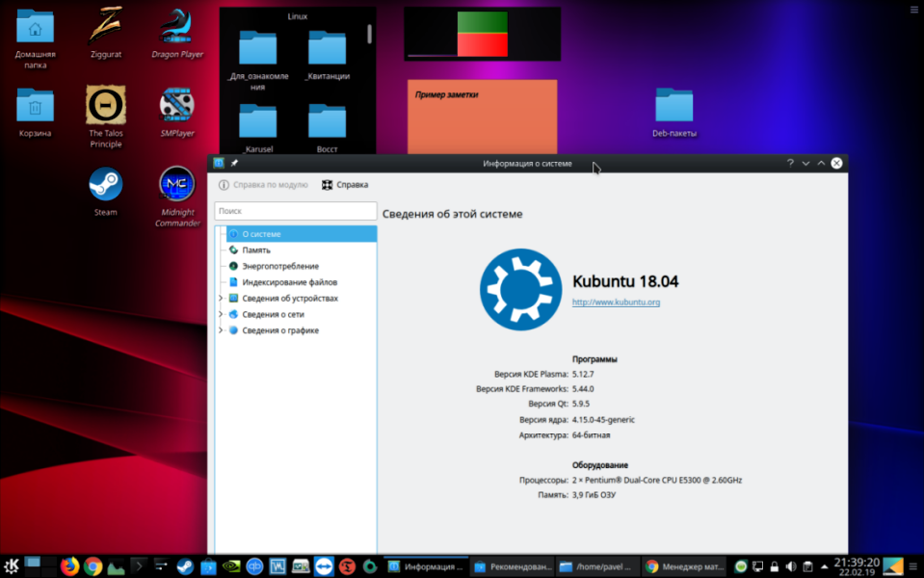Click the Linux folder widget scrollbar
This screenshot has height=578, width=924.
tap(370, 35)
